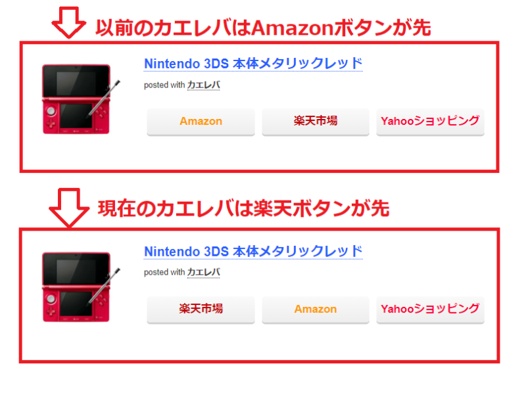Click the red 3DS image in the 現在 example
This screenshot has height=420, width=526.
point(76,287)
